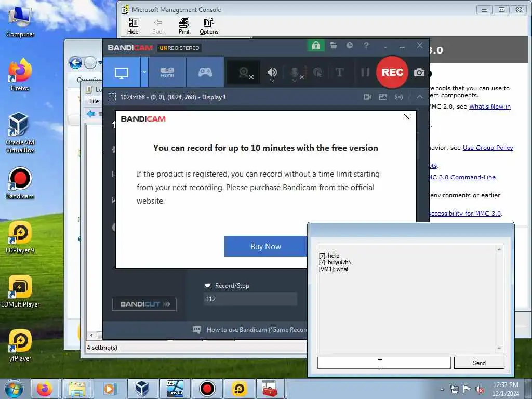Open file explorer from taskbar
This screenshot has height=399, width=532.
(x=77, y=389)
